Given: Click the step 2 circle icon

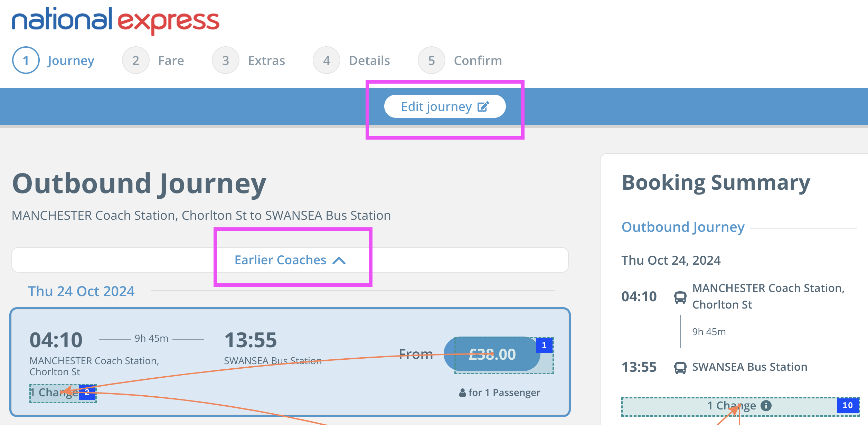Looking at the screenshot, I should point(135,60).
